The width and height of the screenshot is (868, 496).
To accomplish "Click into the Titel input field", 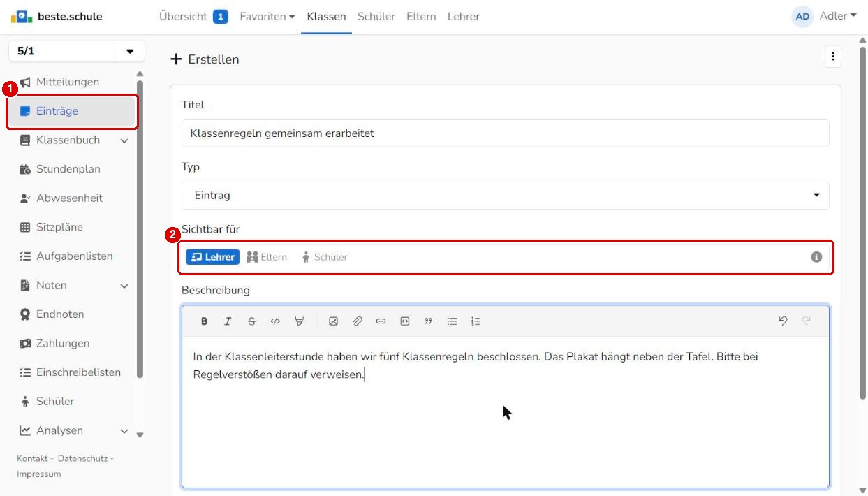I will click(505, 133).
